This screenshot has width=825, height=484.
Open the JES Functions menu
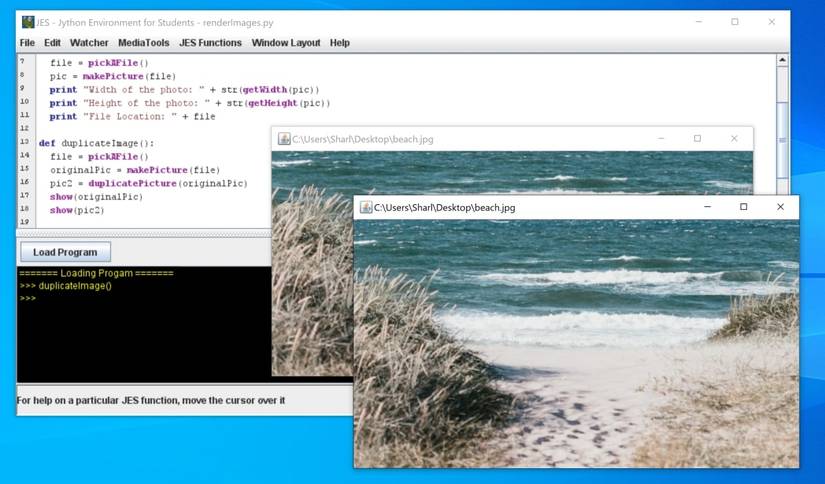click(210, 43)
